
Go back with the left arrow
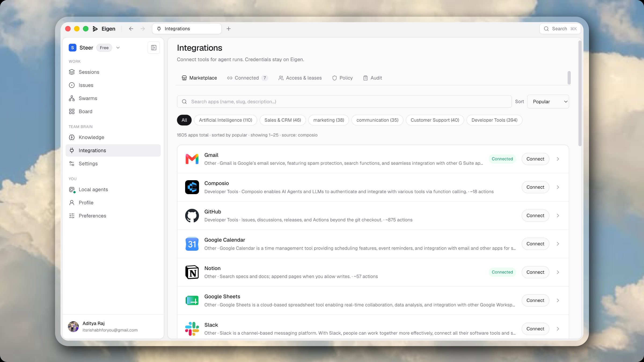point(131,29)
